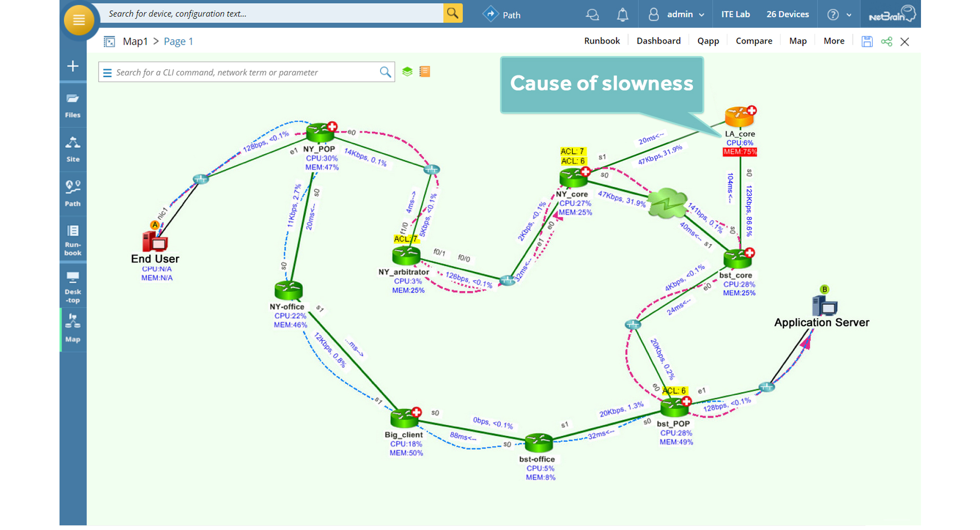The image size is (980, 530).
Task: Click the orange hamburger menu icon
Action: point(78,21)
